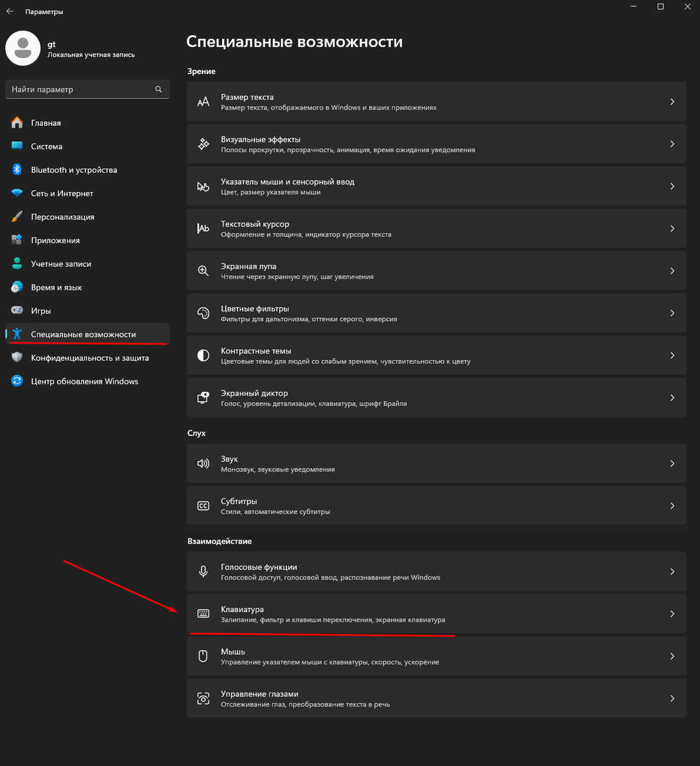Expand Визуальные эффекты with its chevron
Viewport: 700px width, 766px height.
672,144
